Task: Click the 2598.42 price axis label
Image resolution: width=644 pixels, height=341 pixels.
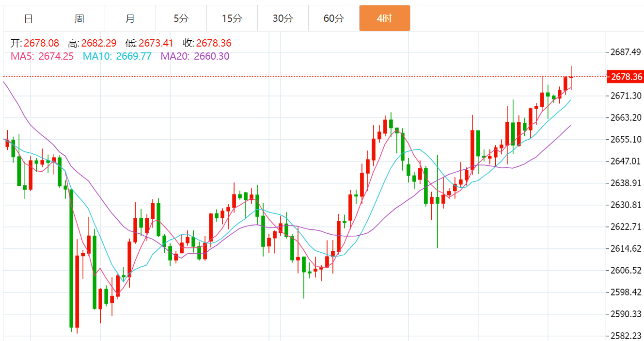Action: pos(627,292)
